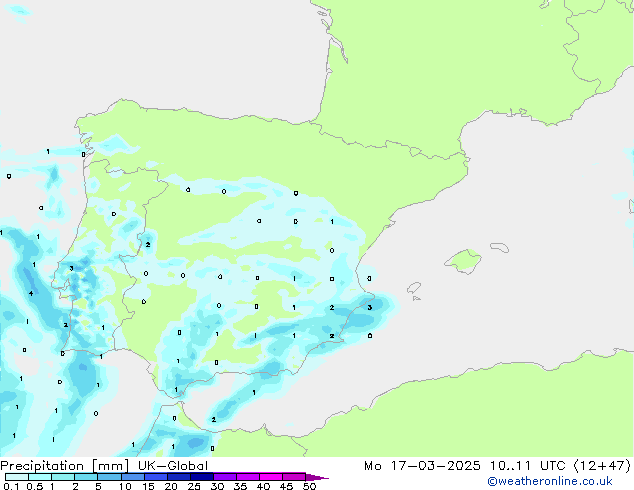Select the legend swatch between 15 and 20

(x=156, y=477)
